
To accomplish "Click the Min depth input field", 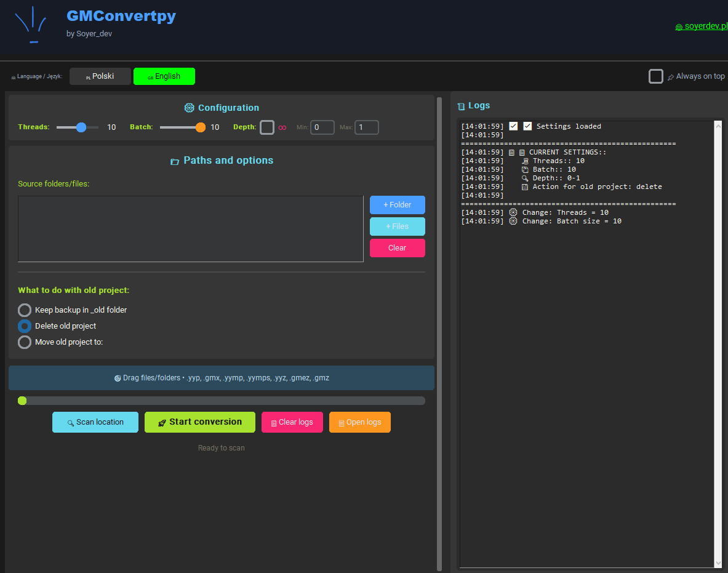I will (322, 127).
